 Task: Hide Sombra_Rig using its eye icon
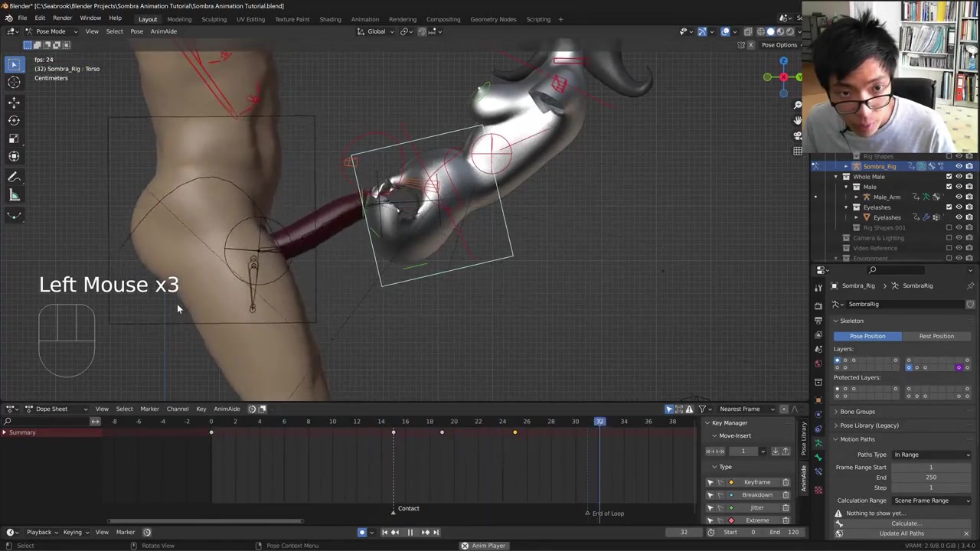pyautogui.click(x=959, y=166)
